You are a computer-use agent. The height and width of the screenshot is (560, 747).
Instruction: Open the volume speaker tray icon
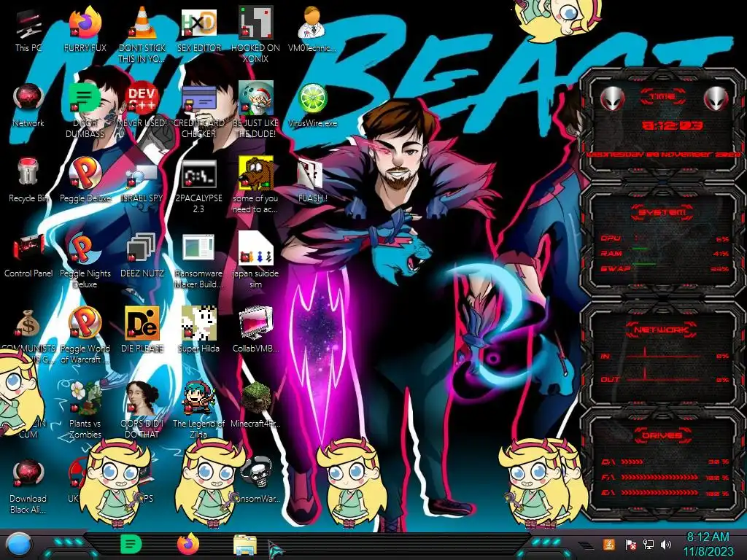pos(666,545)
